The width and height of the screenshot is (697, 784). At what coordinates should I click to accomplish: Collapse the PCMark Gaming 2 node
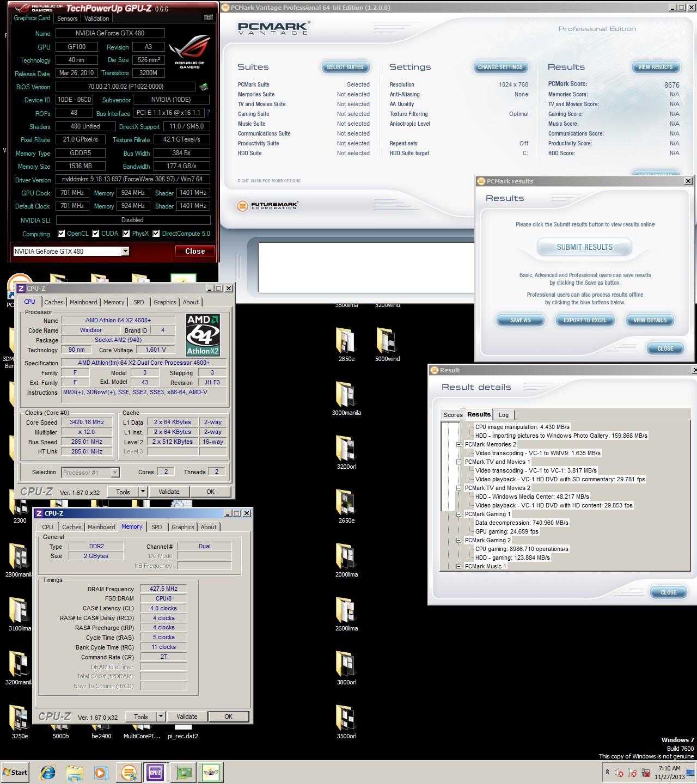(x=459, y=540)
